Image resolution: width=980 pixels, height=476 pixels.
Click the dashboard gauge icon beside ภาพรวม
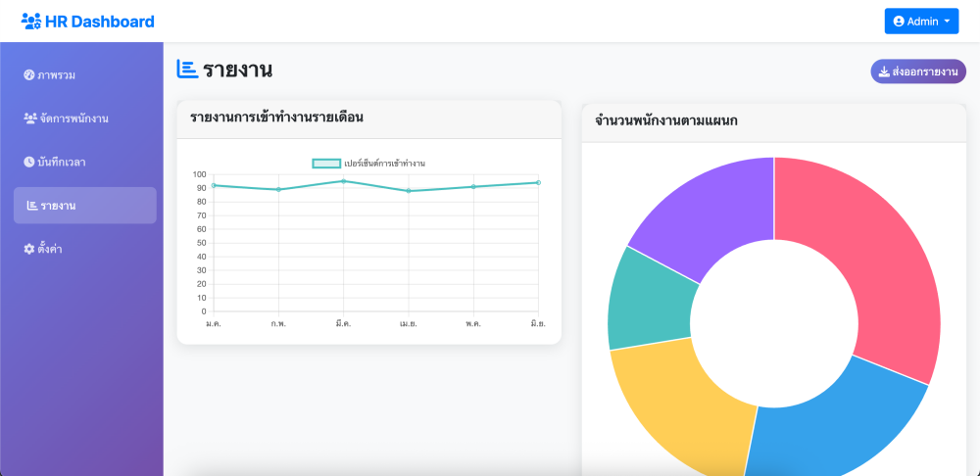[x=28, y=75]
